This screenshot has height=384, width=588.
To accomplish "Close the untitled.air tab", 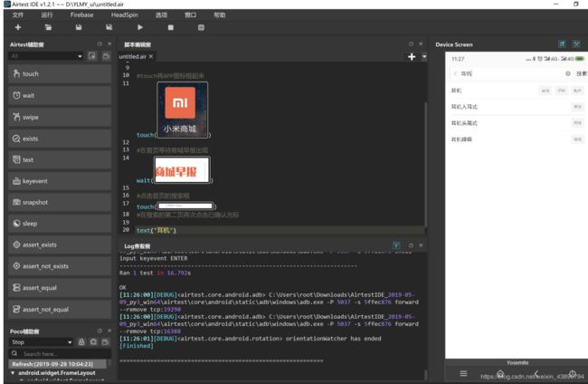I will coord(151,56).
